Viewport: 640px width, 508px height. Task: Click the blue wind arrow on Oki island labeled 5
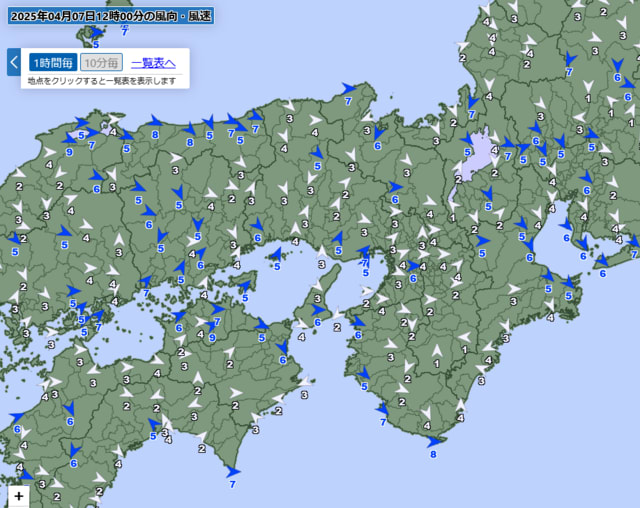tap(97, 33)
